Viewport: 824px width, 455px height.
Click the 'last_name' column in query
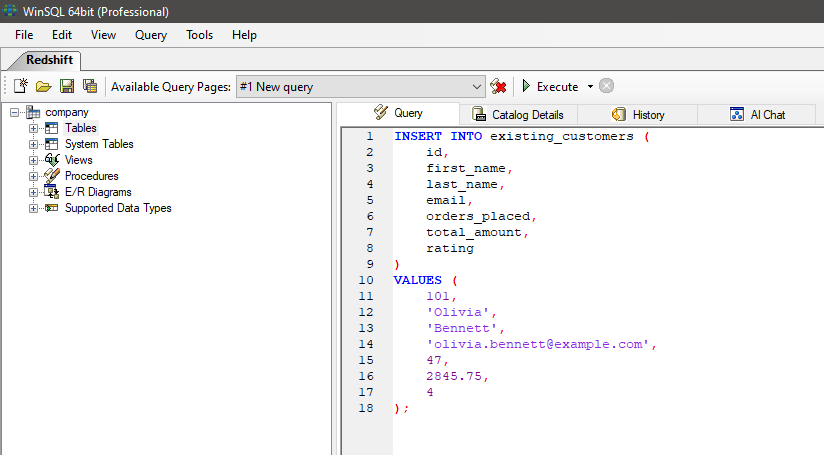tap(461, 184)
